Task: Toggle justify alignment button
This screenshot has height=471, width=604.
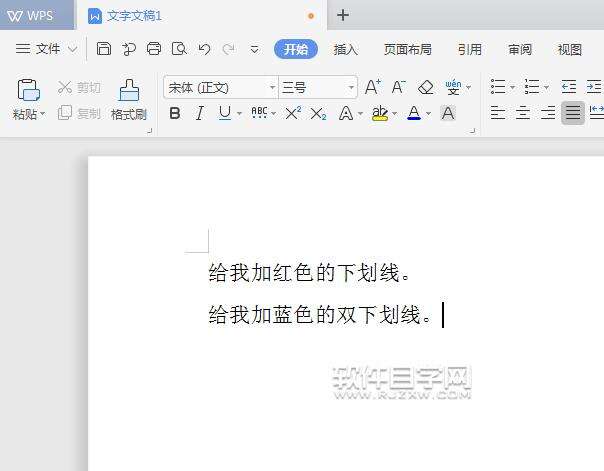Action: [573, 113]
